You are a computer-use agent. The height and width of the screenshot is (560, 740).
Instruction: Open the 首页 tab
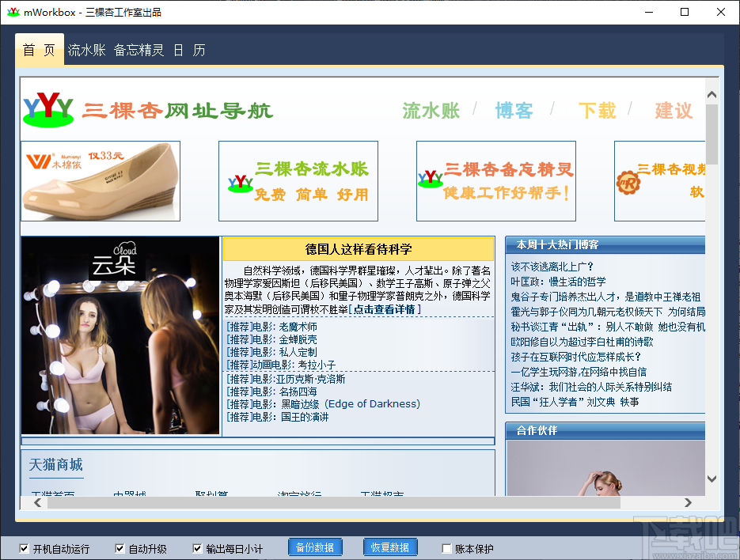tap(39, 50)
